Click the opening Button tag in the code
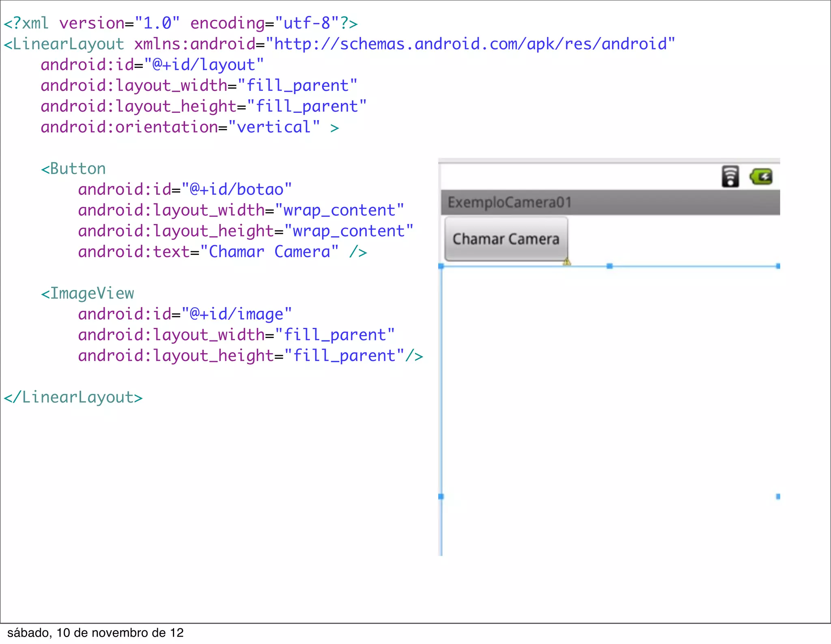831x644 pixels. point(73,169)
